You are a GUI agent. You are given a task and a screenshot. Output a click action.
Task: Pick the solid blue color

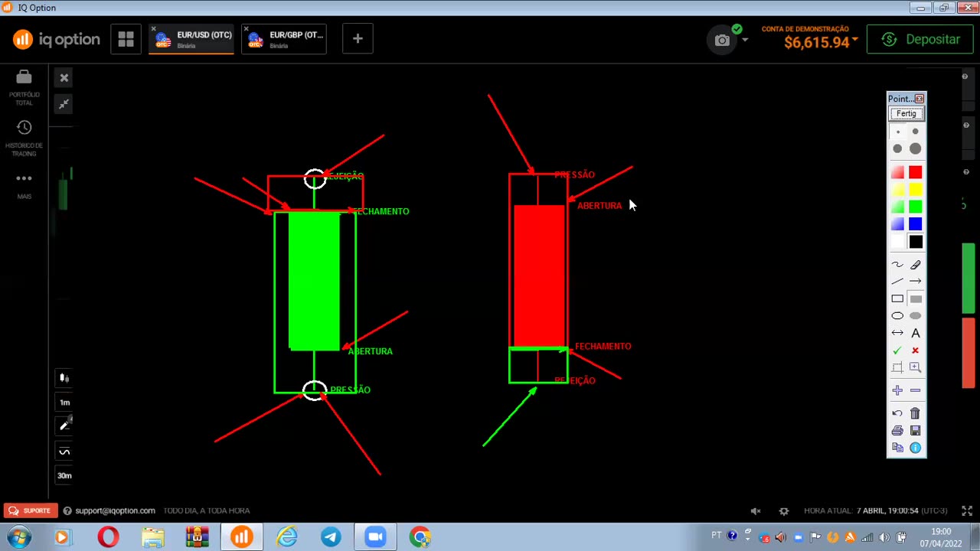[x=916, y=224]
